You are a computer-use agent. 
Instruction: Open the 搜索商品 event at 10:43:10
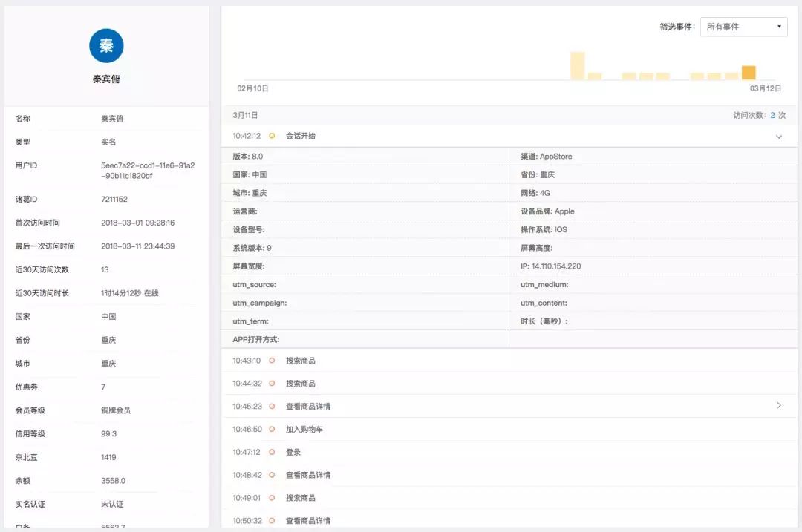point(509,361)
